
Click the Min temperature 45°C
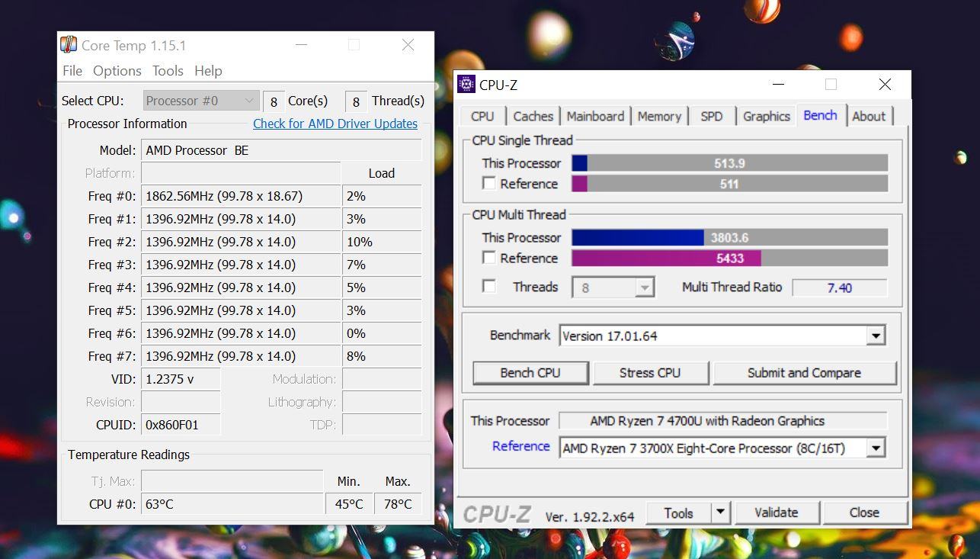point(349,504)
